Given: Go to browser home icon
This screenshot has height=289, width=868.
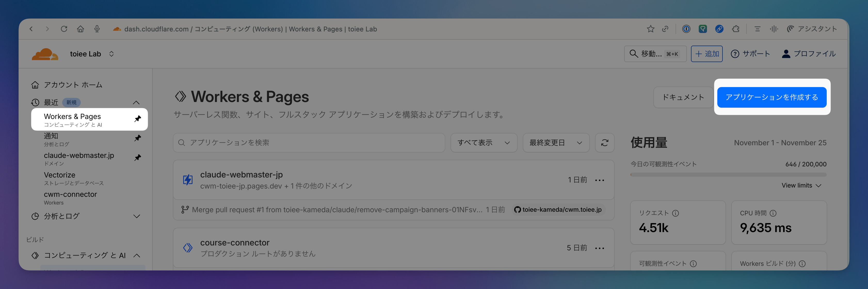Looking at the screenshot, I should tap(80, 29).
